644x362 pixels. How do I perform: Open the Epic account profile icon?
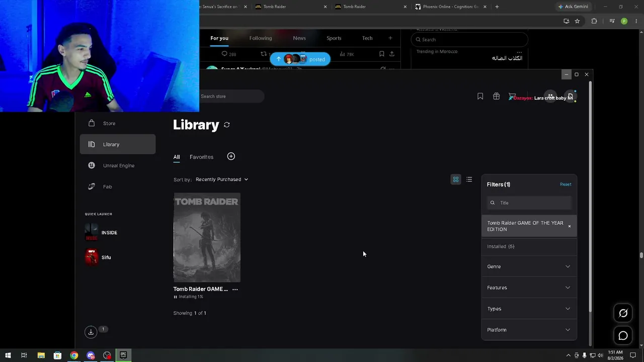(x=570, y=97)
